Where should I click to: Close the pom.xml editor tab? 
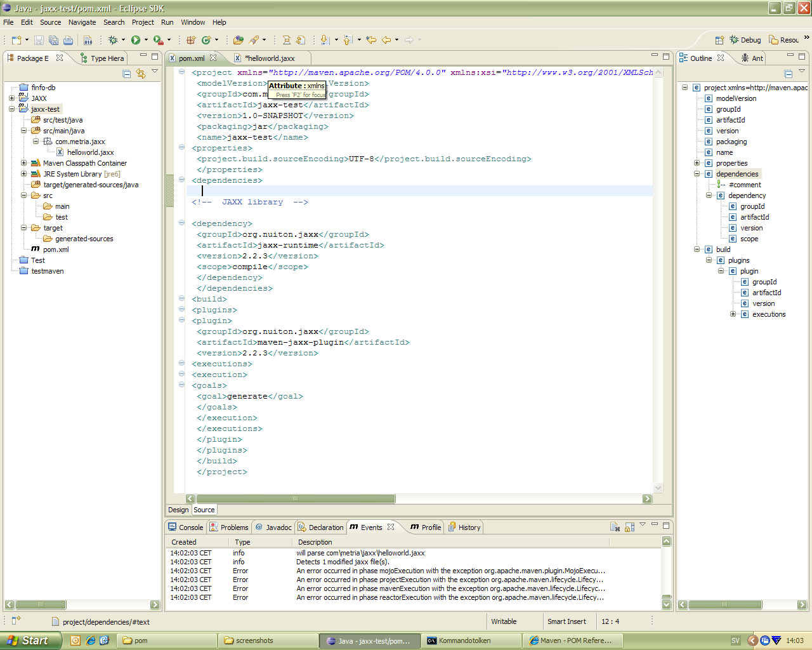213,58
